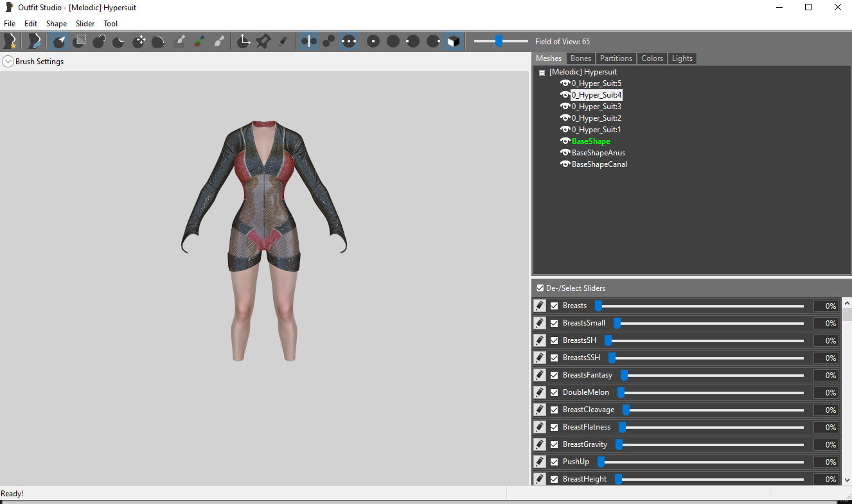Click the New Project icon with star
The height and width of the screenshot is (504, 852).
10,42
